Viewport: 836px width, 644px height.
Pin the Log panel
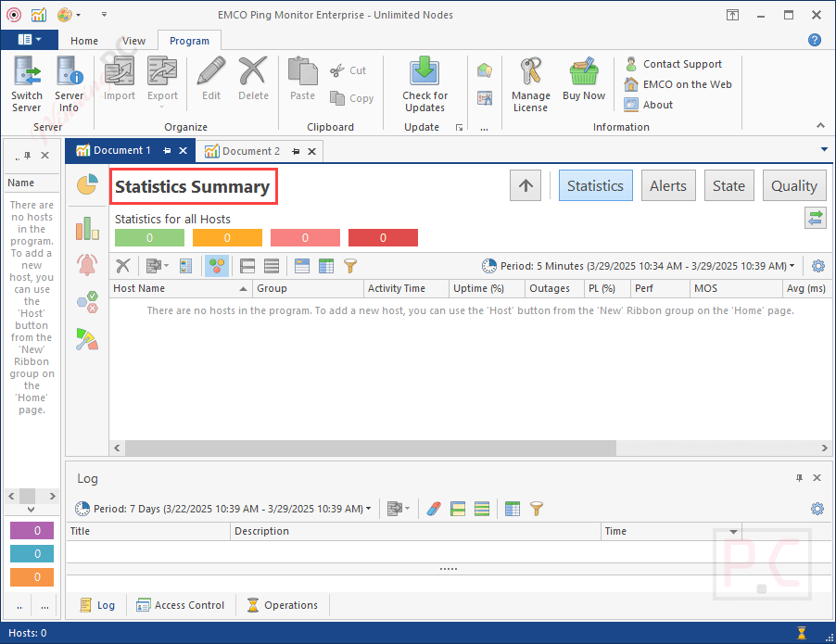click(x=799, y=477)
